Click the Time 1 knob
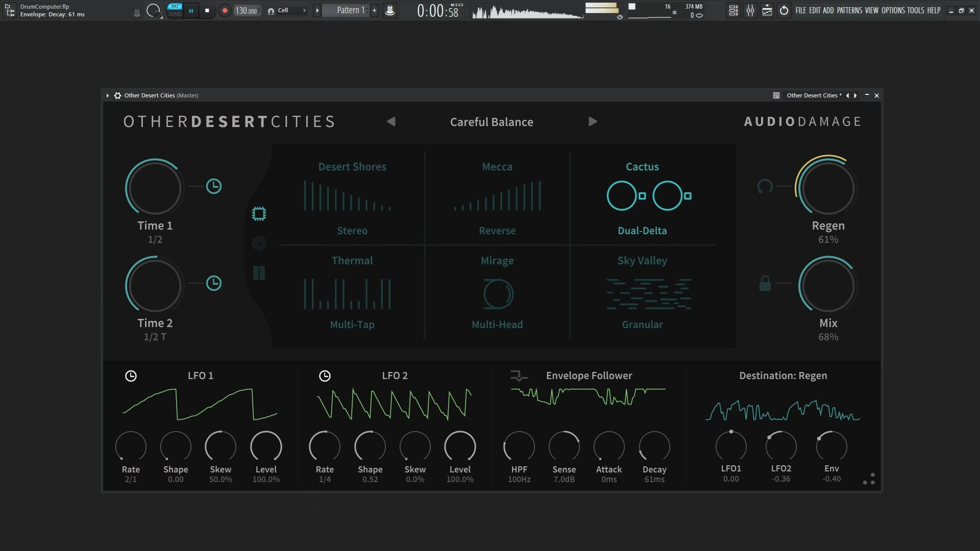 (154, 187)
